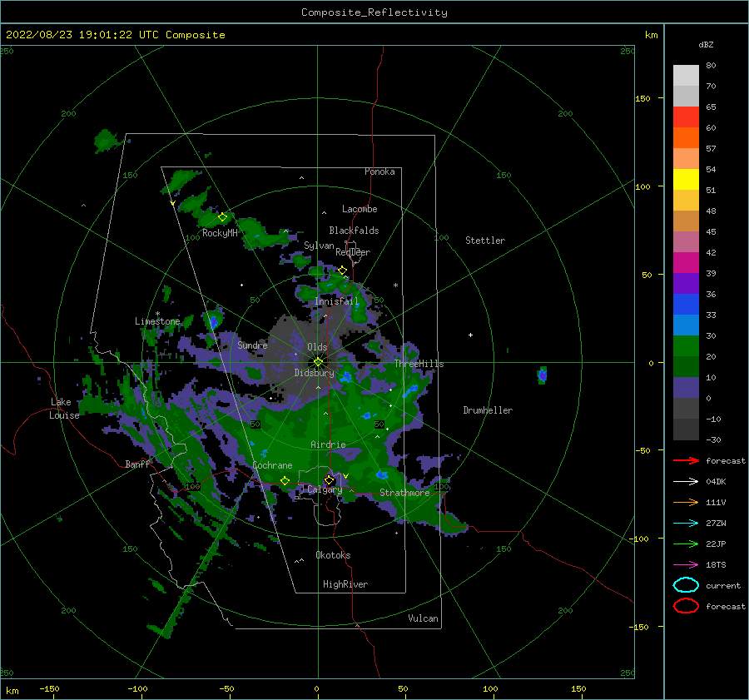Click the Sundre label

click(253, 345)
